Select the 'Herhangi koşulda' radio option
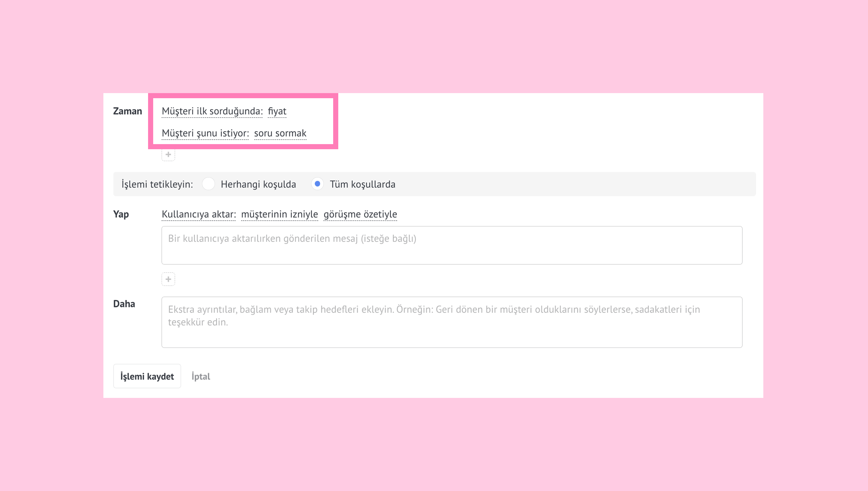868x491 pixels. [208, 184]
